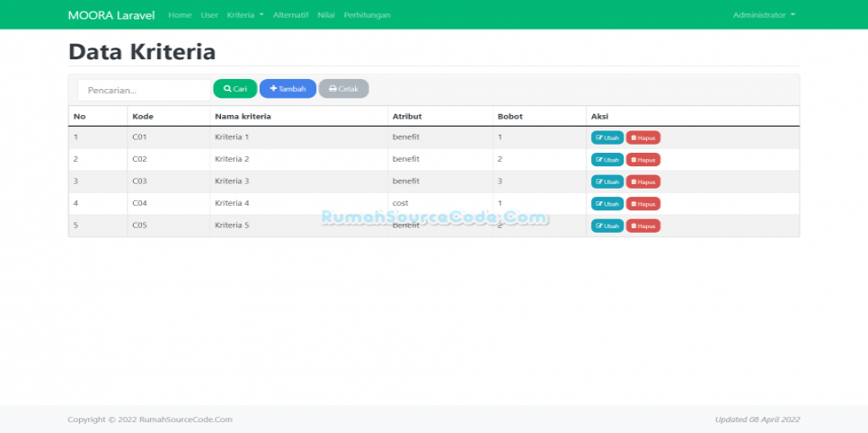868x433 pixels.
Task: Click Ubah in the C04 row
Action: pos(607,204)
